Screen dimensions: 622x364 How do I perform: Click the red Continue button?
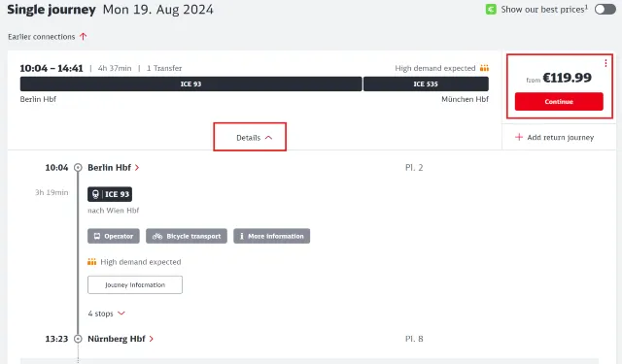click(x=559, y=101)
